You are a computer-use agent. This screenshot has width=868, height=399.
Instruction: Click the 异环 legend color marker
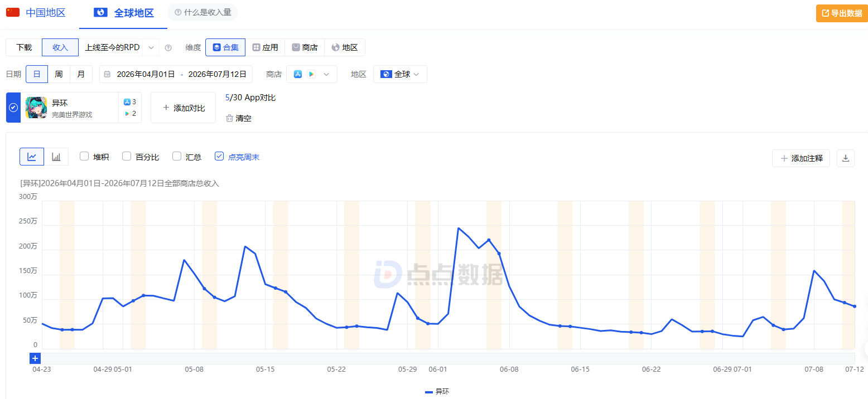(x=429, y=392)
